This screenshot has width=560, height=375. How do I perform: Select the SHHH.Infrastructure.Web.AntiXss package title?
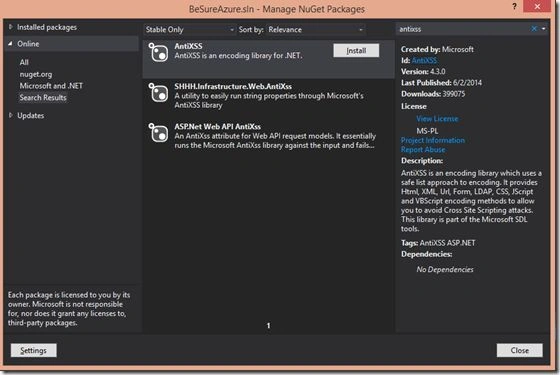[x=233, y=86]
